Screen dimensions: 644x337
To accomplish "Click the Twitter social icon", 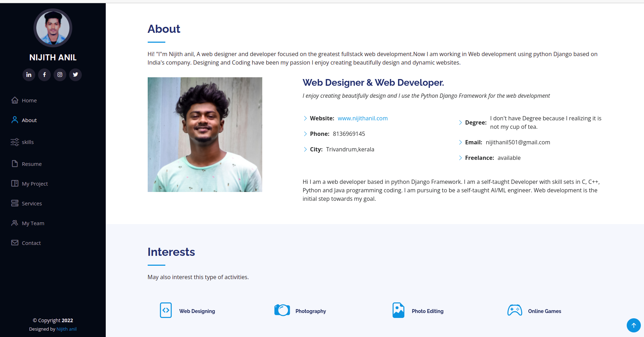I will 75,74.
